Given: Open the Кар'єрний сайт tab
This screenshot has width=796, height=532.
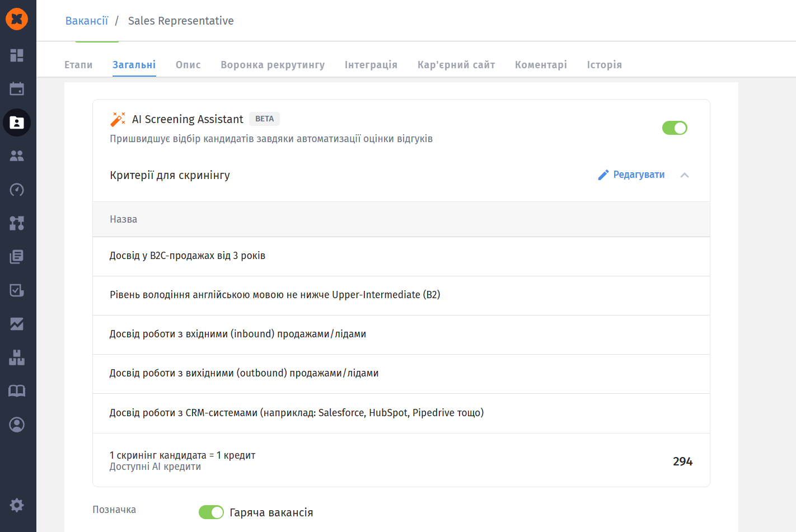Looking at the screenshot, I should pos(456,65).
